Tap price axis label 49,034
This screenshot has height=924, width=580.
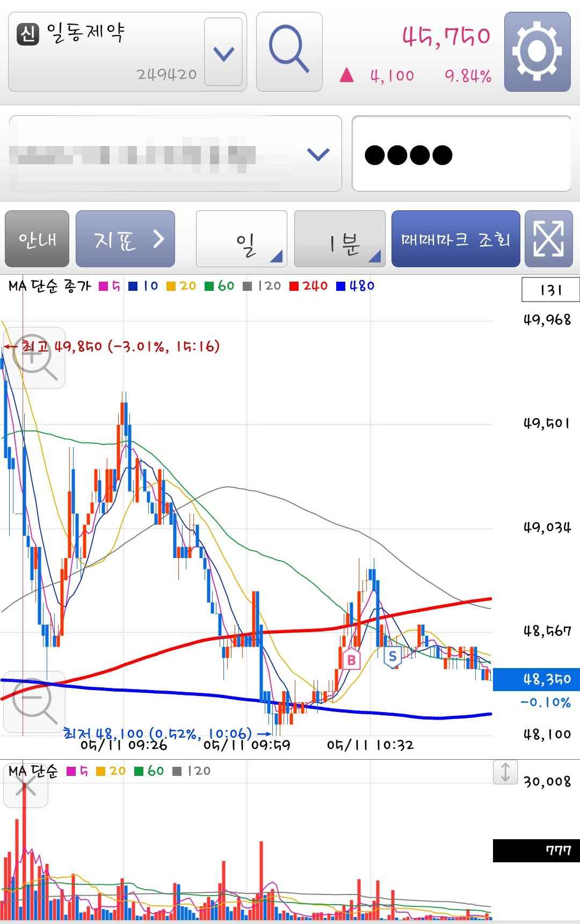coord(547,527)
